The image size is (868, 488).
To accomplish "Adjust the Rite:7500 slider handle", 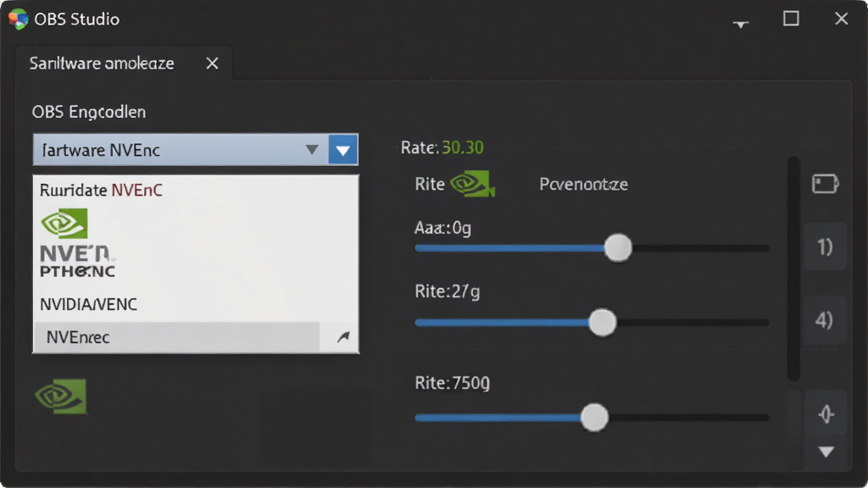I will pyautogui.click(x=594, y=417).
